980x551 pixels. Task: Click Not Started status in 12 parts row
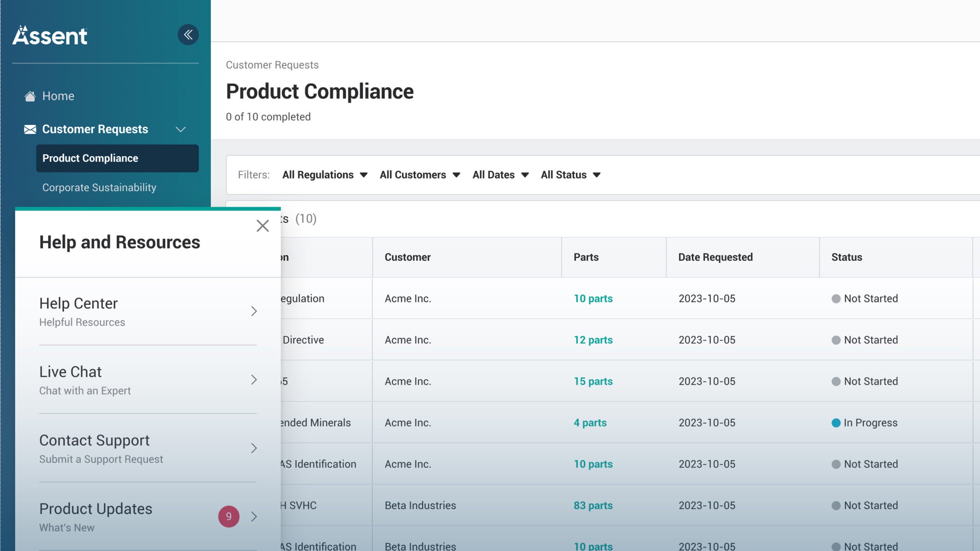[864, 340]
